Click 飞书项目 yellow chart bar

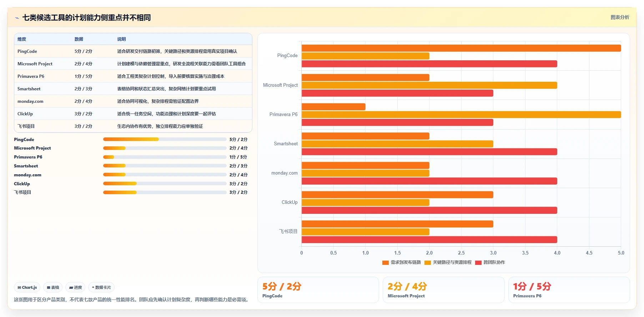coord(366,232)
